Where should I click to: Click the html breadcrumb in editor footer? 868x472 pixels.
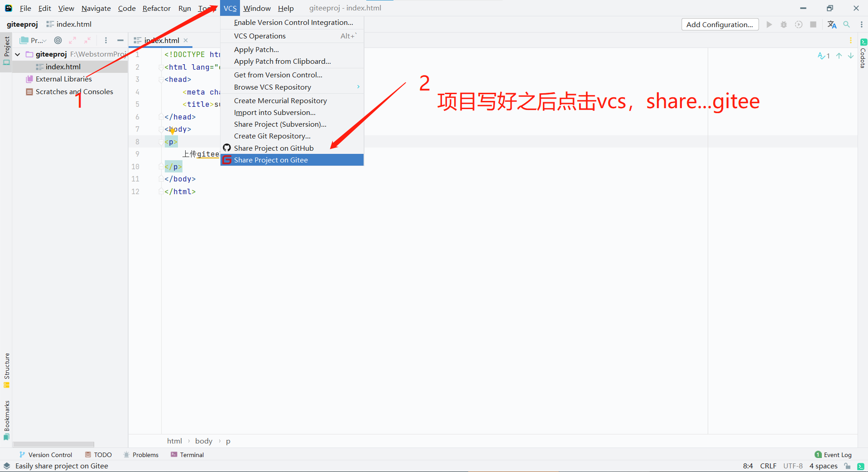pyautogui.click(x=174, y=441)
